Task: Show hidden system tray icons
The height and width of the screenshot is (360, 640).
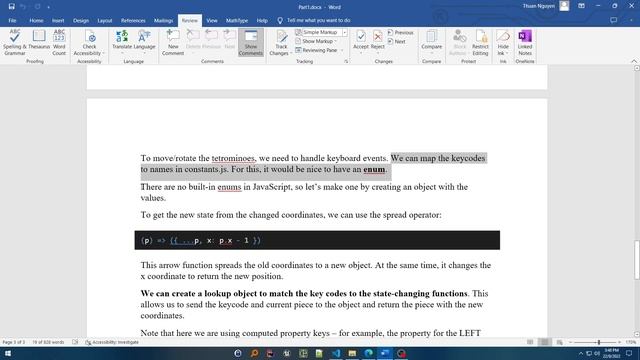Action: pos(580,353)
